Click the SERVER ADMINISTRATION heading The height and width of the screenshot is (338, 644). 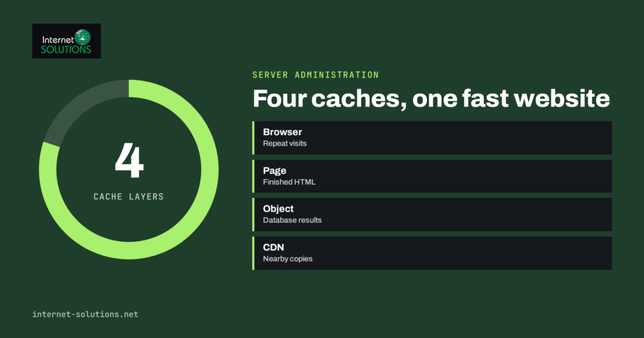(316, 75)
